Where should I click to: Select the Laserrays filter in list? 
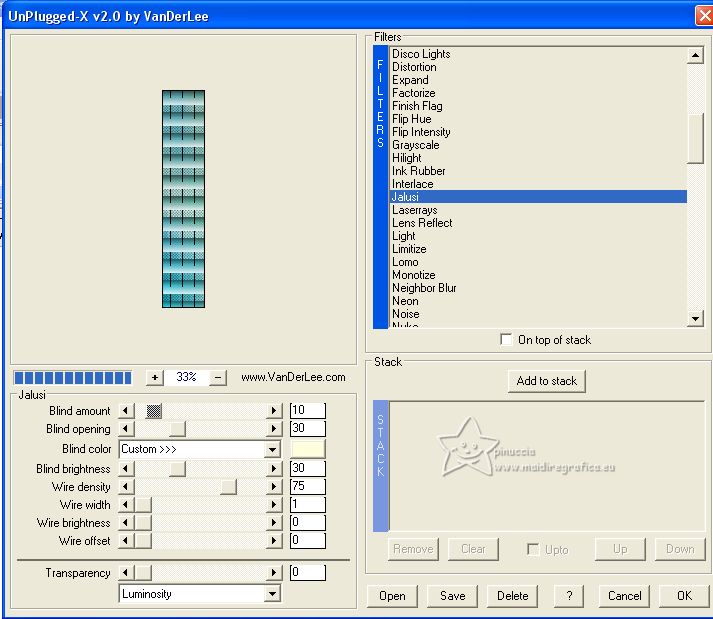click(414, 210)
